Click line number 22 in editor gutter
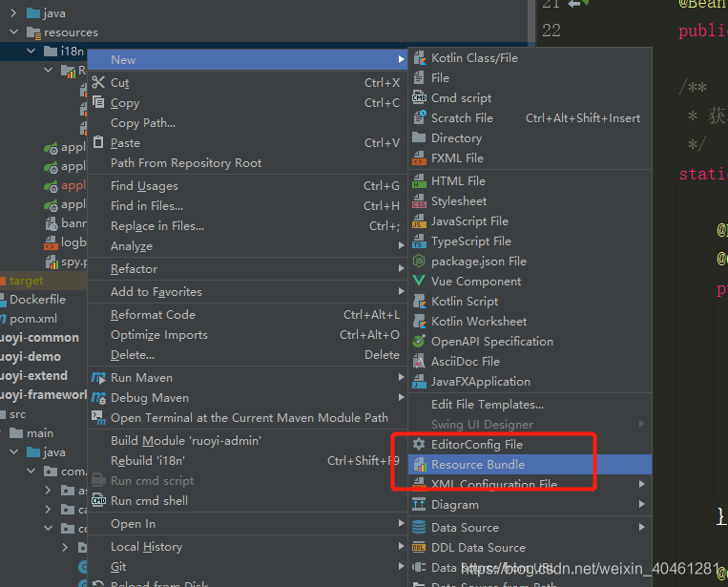Image resolution: width=728 pixels, height=587 pixels. [551, 31]
